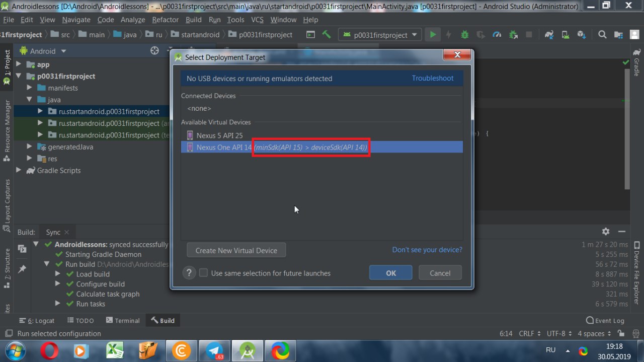Open the SDK Manager icon in toolbar
The height and width of the screenshot is (362, 644).
582,35
